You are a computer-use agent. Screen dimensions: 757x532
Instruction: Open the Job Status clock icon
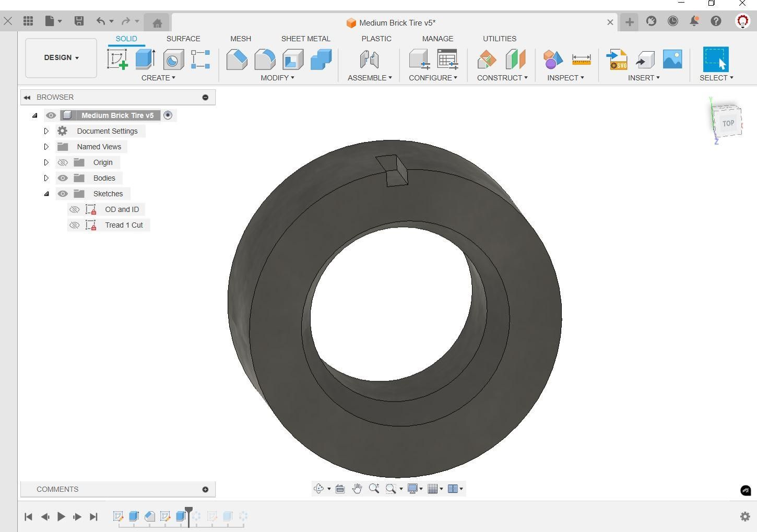[673, 21]
